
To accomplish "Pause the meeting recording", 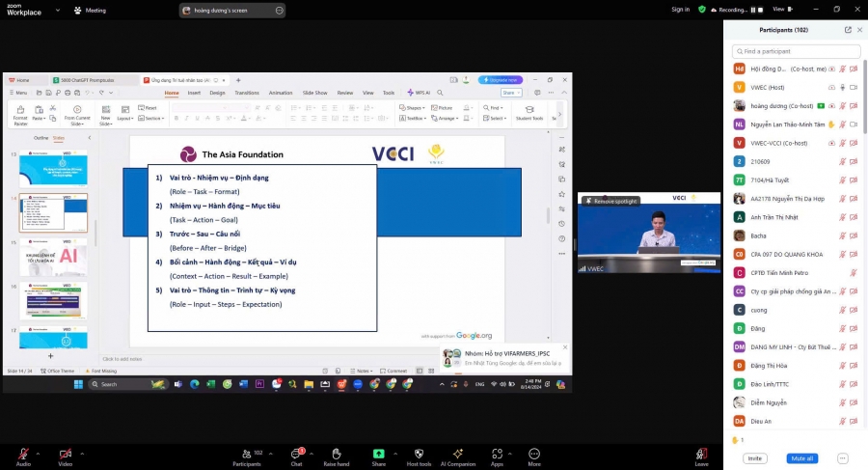I will pyautogui.click(x=752, y=10).
